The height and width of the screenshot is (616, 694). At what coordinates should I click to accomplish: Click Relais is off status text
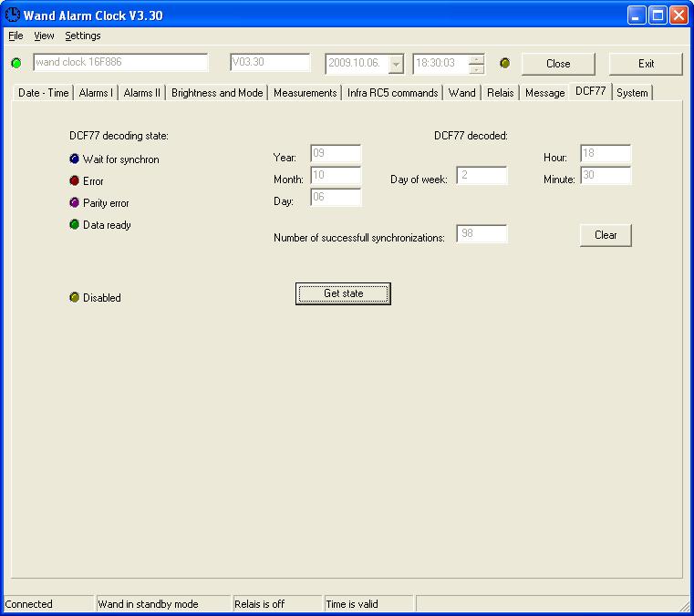click(x=259, y=604)
